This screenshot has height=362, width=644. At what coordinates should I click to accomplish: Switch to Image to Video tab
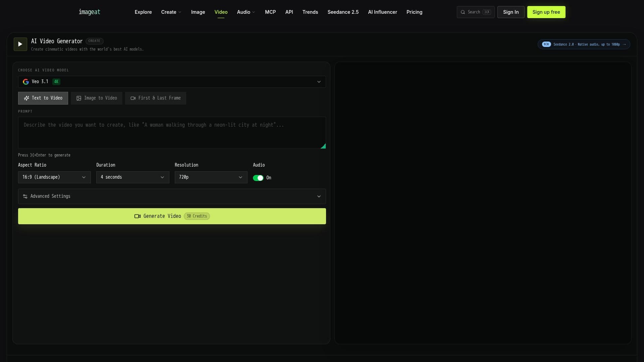pyautogui.click(x=97, y=98)
